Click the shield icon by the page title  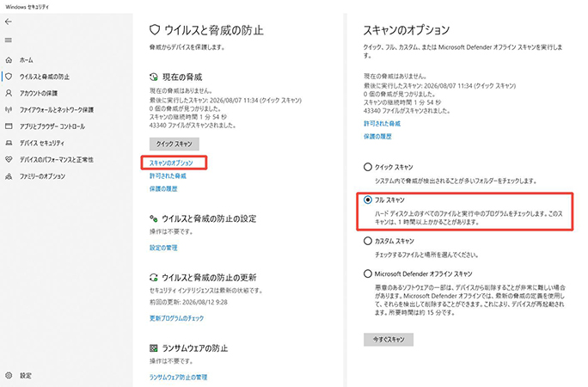click(x=155, y=30)
